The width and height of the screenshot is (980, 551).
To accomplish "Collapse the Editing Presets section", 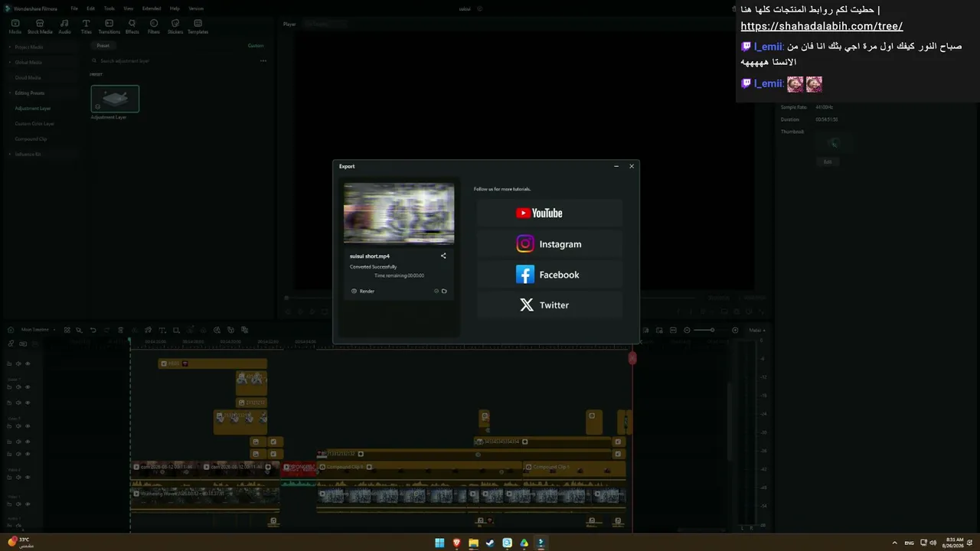I will coord(10,93).
